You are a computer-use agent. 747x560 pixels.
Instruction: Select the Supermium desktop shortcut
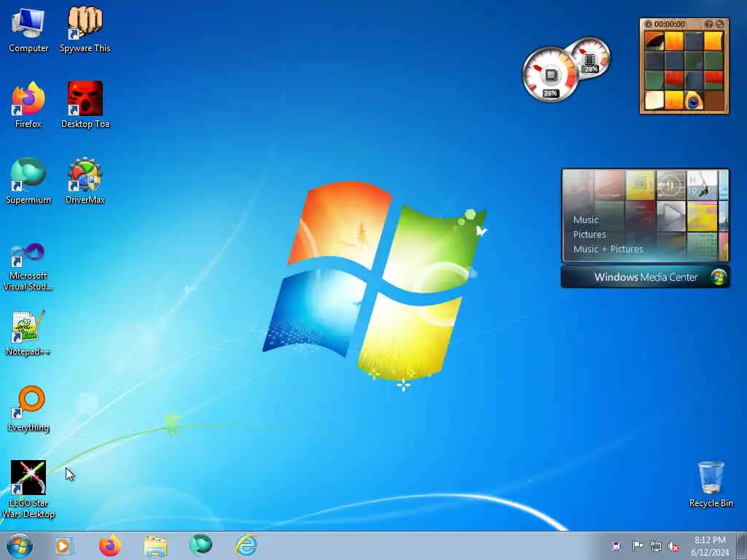[x=28, y=181]
